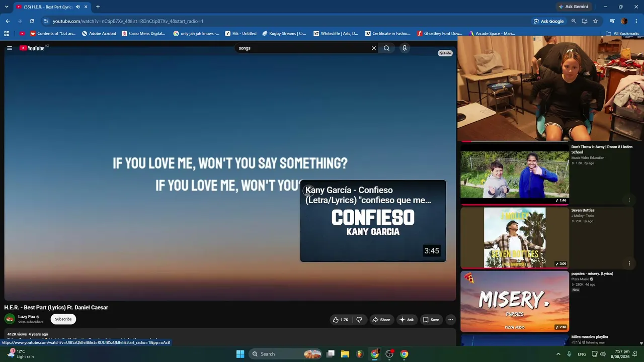644x362 pixels.
Task: View site information icon in address bar
Action: (46, 21)
